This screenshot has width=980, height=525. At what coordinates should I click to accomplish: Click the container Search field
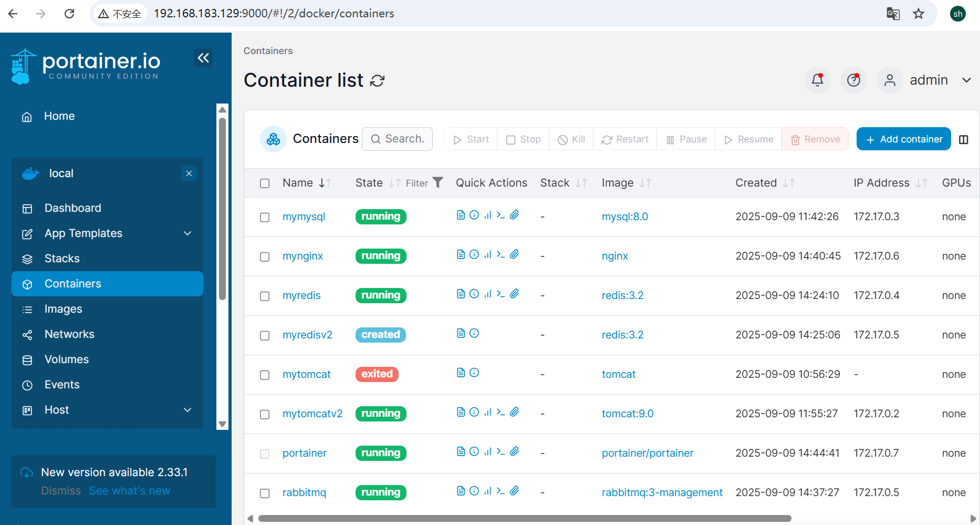(397, 139)
